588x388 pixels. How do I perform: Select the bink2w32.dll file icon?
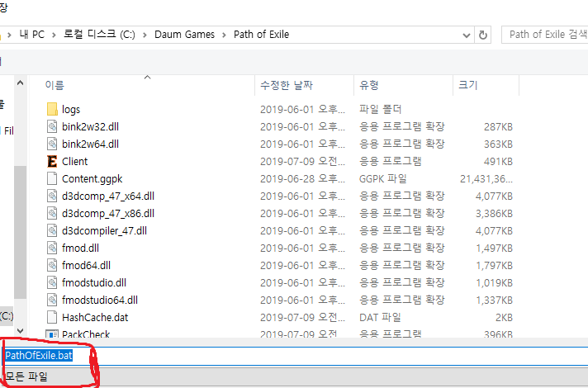coord(52,126)
